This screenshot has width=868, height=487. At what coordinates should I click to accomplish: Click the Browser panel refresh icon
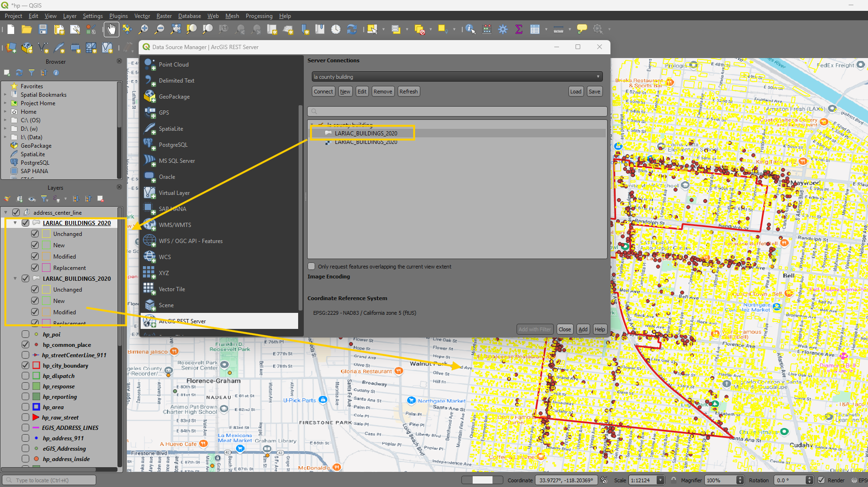click(19, 73)
